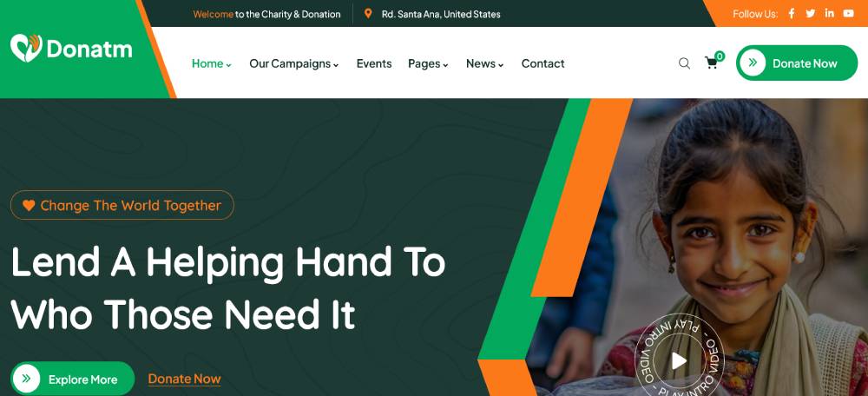868x396 pixels.
Task: Click the Change The World Together badge
Action: pyautogui.click(x=122, y=205)
